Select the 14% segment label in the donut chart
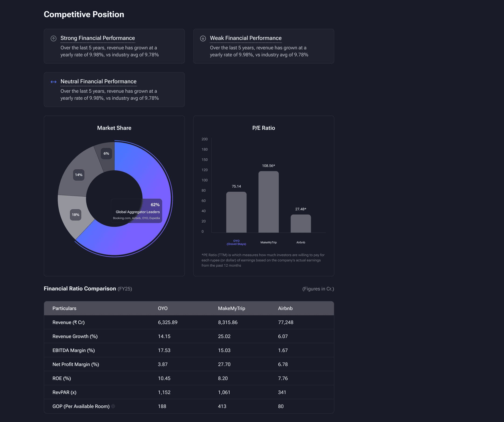The image size is (504, 422). pyautogui.click(x=79, y=175)
